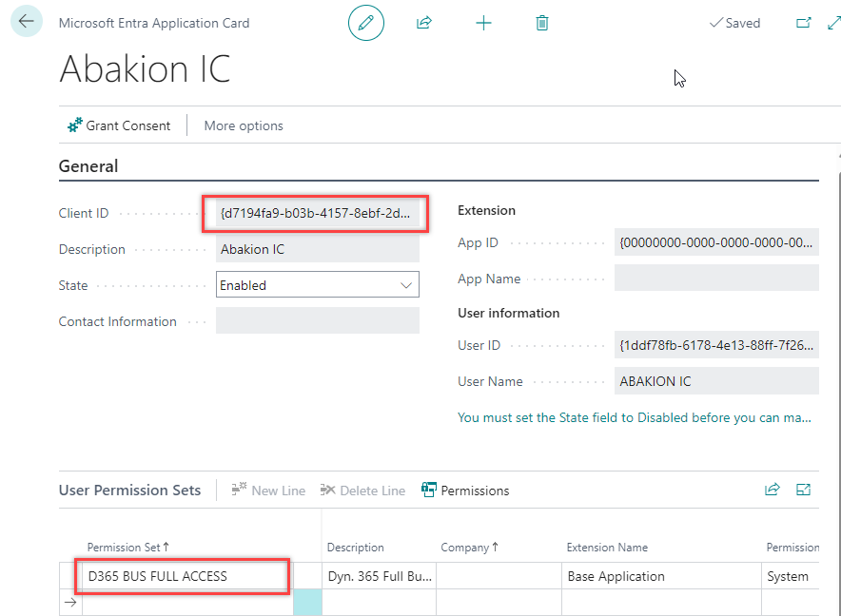Expand the page with the double-arrow icon
Viewport: 841px width, 616px height.
pos(834,23)
